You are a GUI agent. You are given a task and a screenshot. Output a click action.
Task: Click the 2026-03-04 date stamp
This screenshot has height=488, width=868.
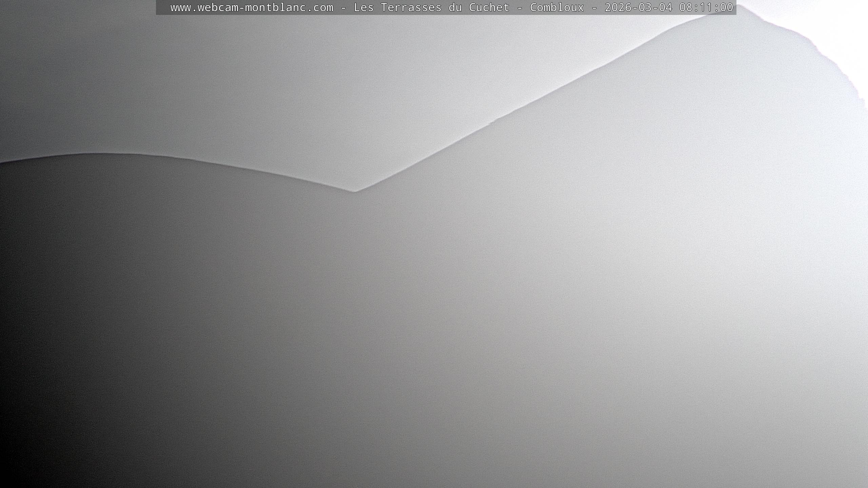click(x=638, y=7)
